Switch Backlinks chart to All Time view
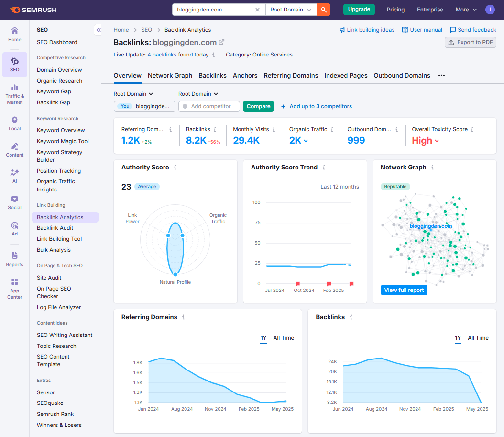Image resolution: width=504 pixels, height=437 pixels. [478, 338]
